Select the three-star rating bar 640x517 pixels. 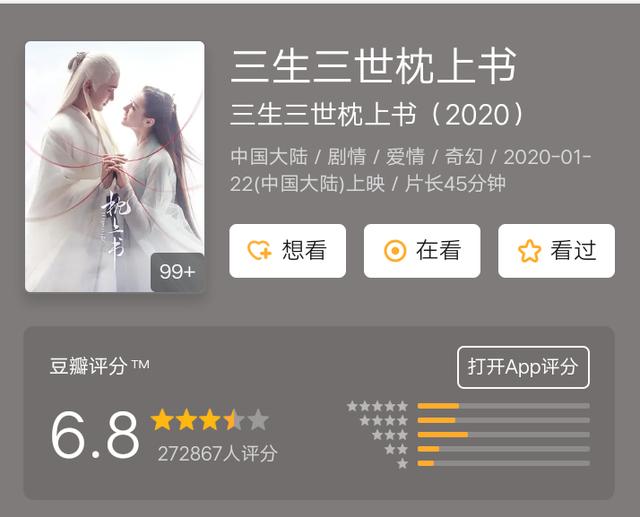coord(504,435)
